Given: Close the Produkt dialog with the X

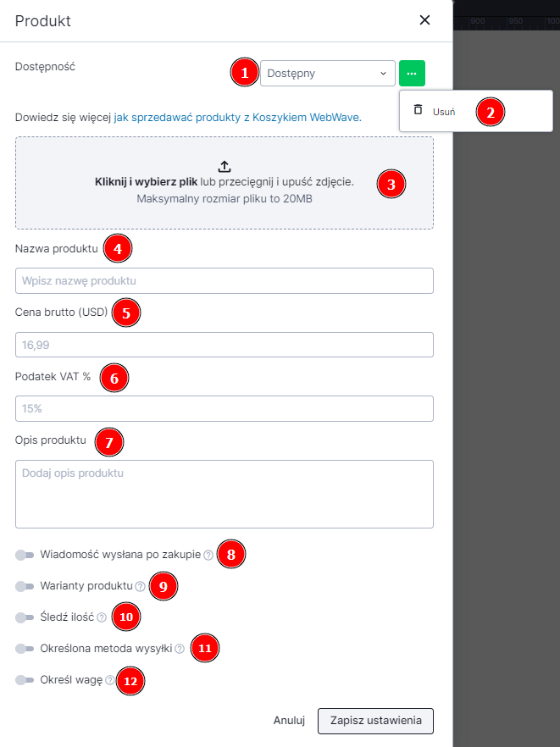Looking at the screenshot, I should (424, 19).
